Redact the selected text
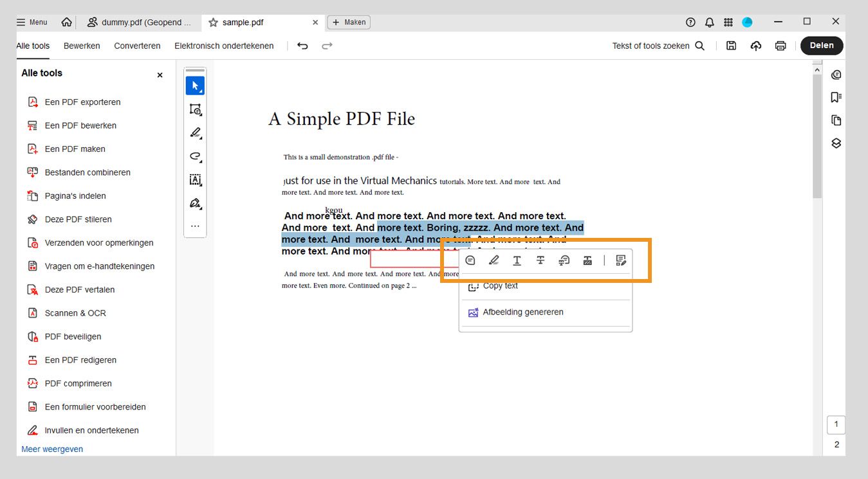868x479 pixels. click(x=587, y=260)
